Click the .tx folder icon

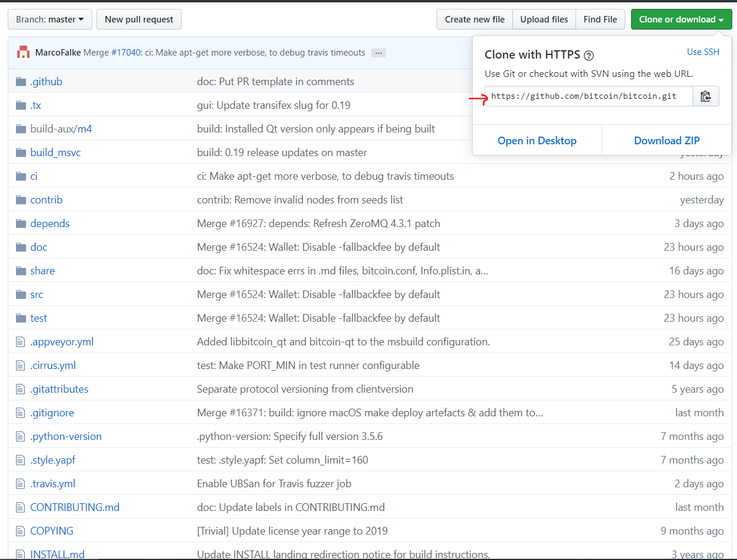21,105
